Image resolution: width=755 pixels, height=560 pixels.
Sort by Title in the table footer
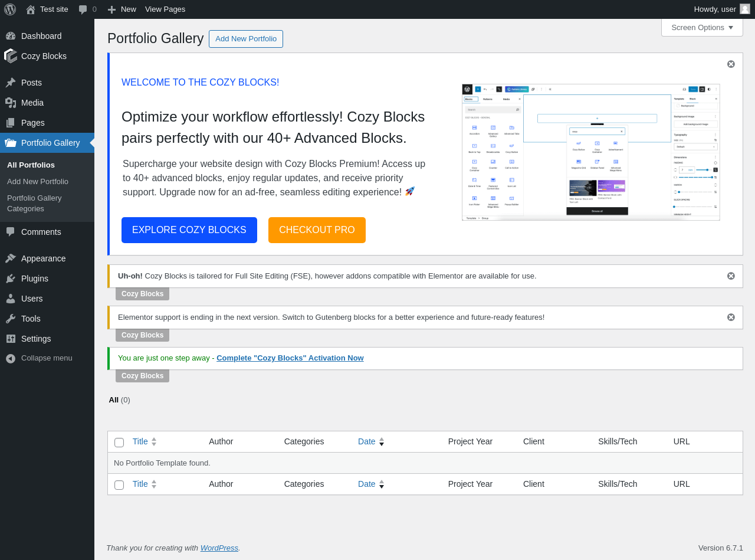pyautogui.click(x=145, y=484)
